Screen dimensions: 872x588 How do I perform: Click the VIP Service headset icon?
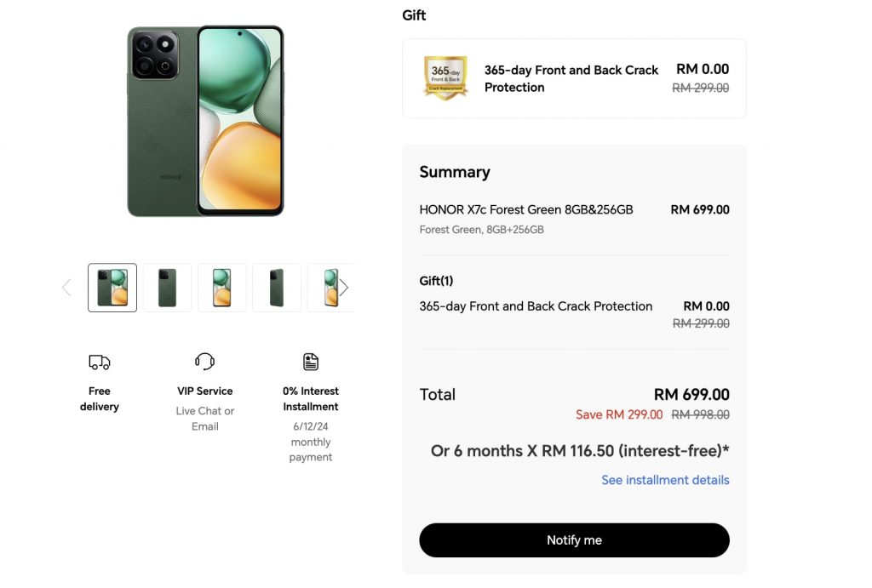pyautogui.click(x=204, y=362)
